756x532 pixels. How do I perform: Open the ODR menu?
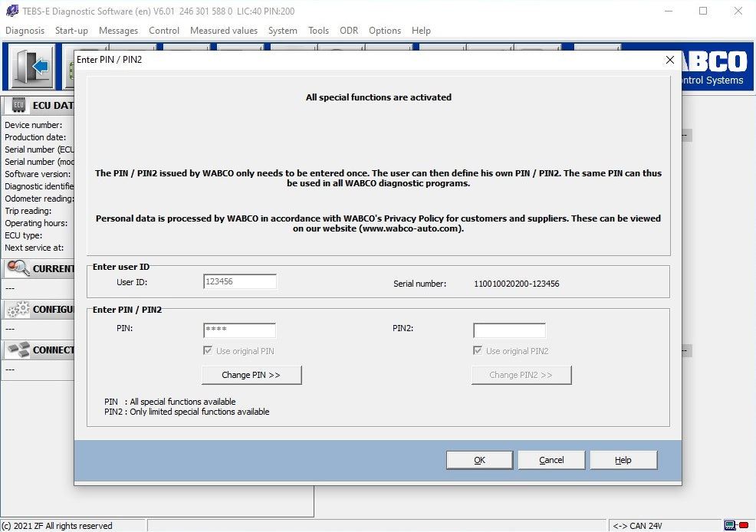[349, 31]
